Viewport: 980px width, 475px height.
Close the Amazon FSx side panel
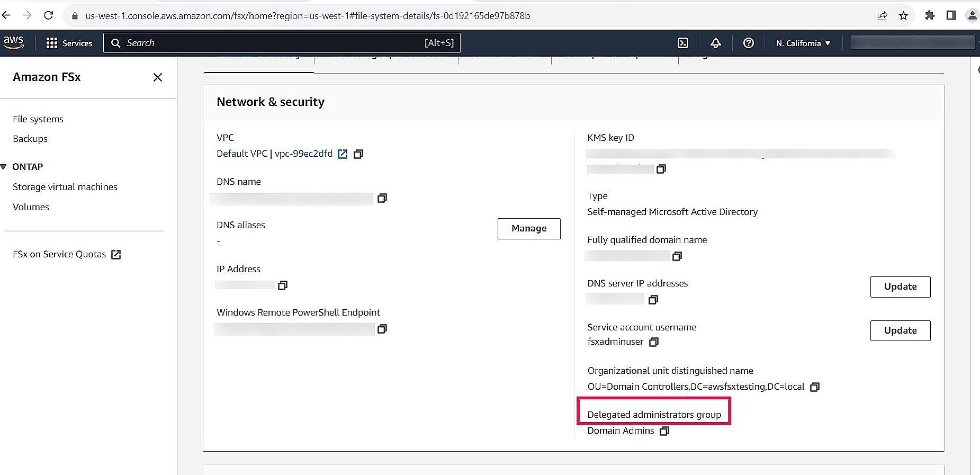point(158,77)
